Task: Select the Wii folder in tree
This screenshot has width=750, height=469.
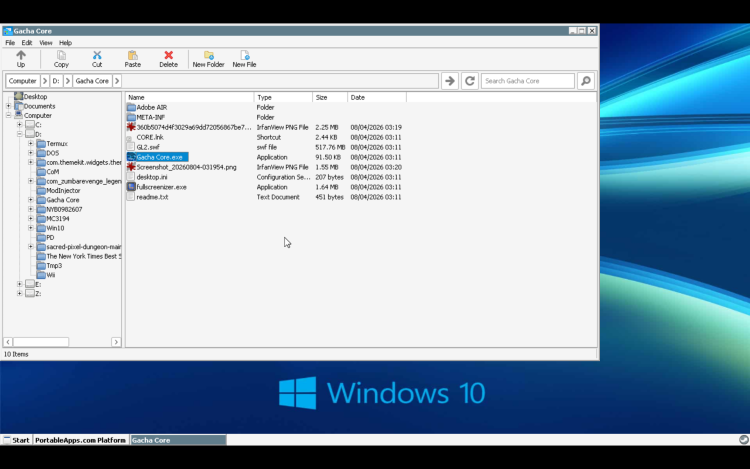Action: pos(46,275)
